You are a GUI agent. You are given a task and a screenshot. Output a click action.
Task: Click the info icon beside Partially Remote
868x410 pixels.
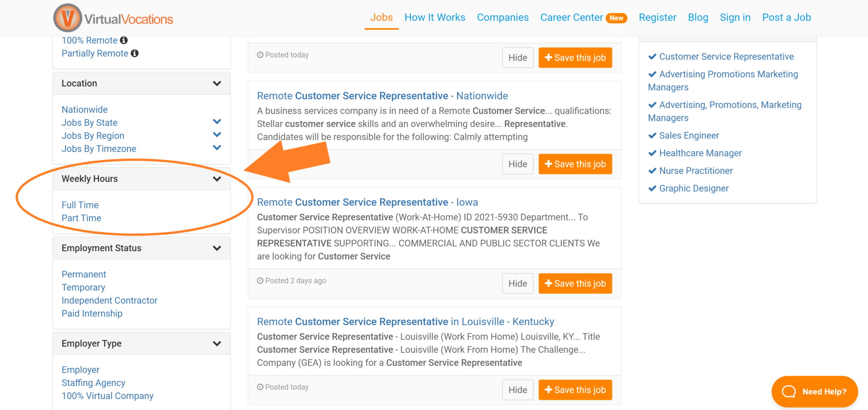135,53
